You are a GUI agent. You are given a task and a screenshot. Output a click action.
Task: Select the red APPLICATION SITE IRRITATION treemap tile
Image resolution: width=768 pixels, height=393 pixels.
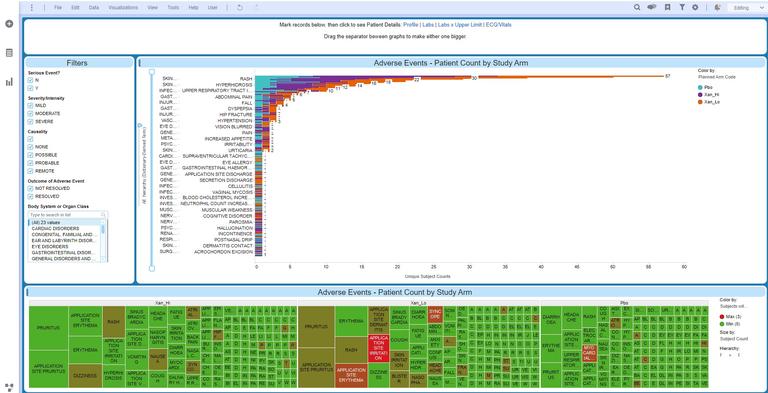[378, 349]
